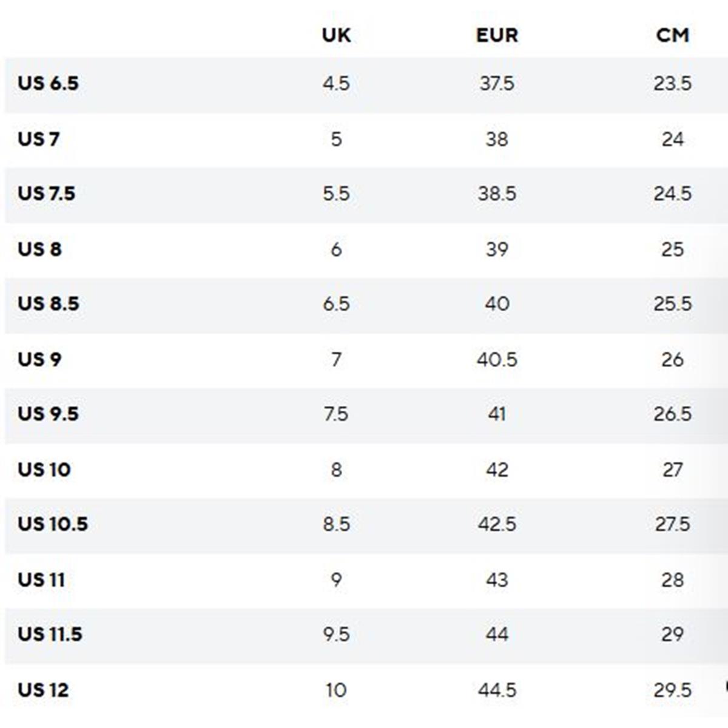
Task: Select the US 9 row label
Action: [x=39, y=359]
